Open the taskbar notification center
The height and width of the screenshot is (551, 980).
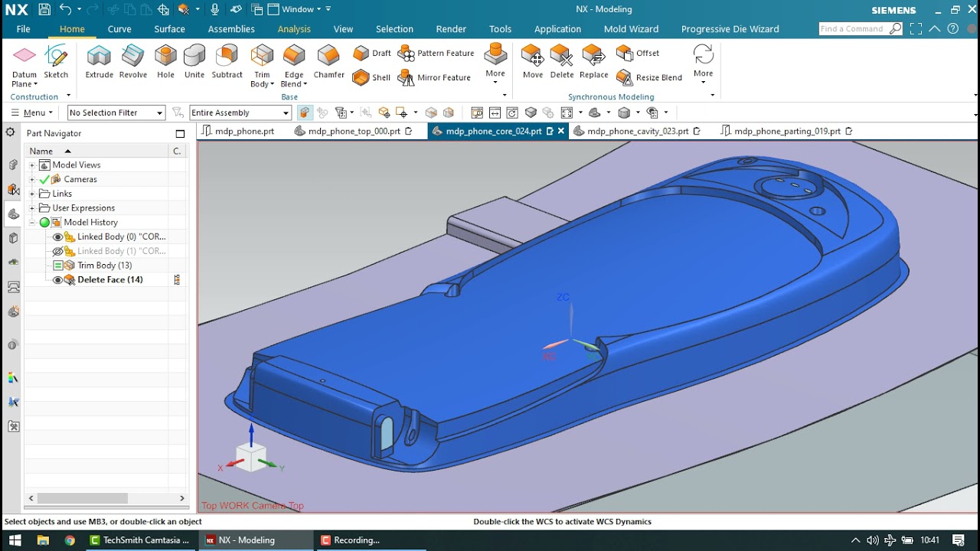[959, 540]
